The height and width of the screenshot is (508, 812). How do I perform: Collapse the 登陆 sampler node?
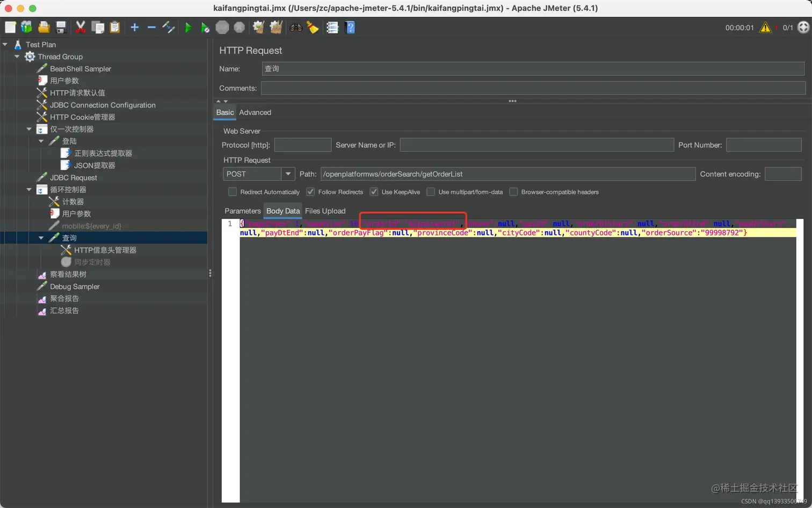click(x=41, y=141)
